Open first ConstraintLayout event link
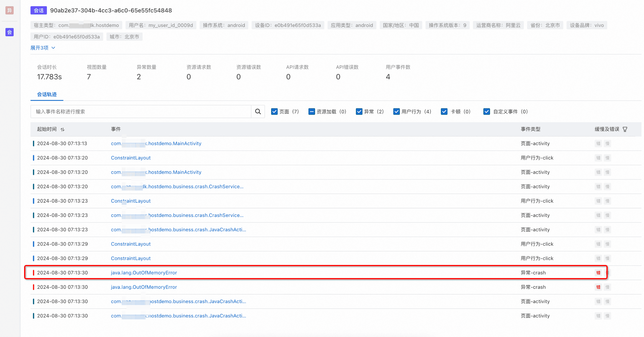644x337 pixels. point(131,158)
